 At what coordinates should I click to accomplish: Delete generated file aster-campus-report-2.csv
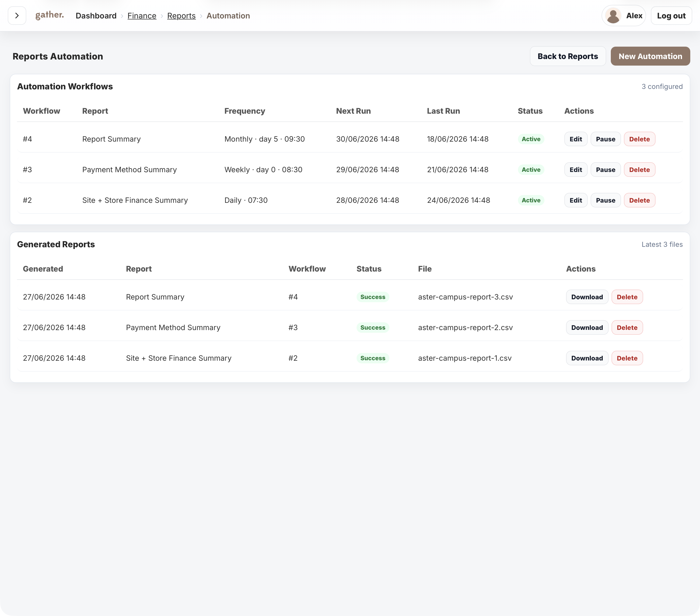point(627,327)
